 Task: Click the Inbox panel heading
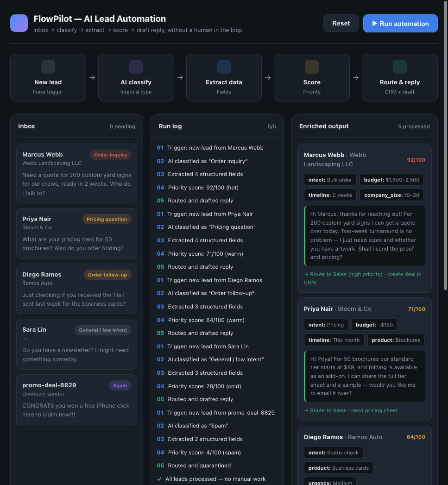coord(26,126)
